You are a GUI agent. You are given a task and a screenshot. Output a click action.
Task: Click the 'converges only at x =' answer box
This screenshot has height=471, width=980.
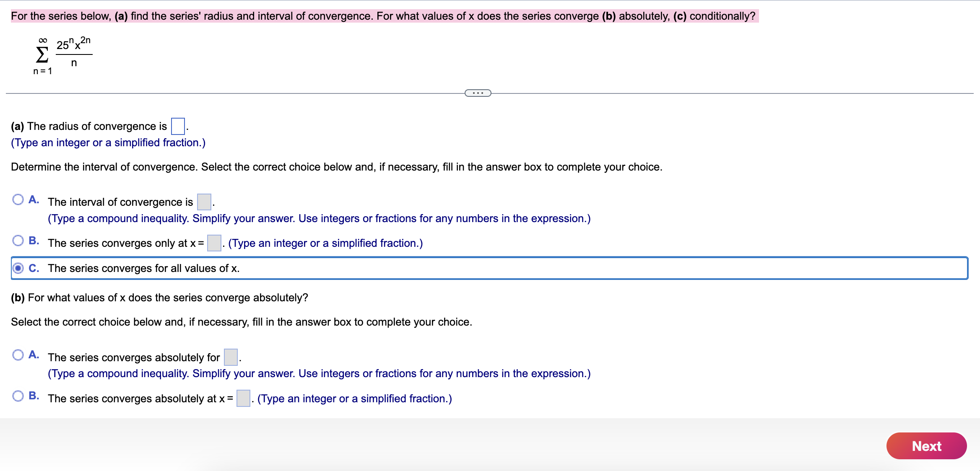point(214,243)
